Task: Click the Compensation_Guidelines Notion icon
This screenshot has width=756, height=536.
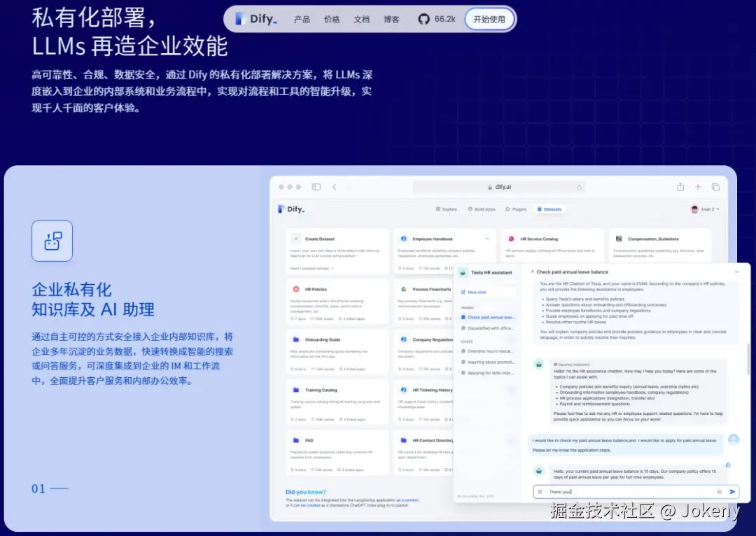Action: coord(619,239)
